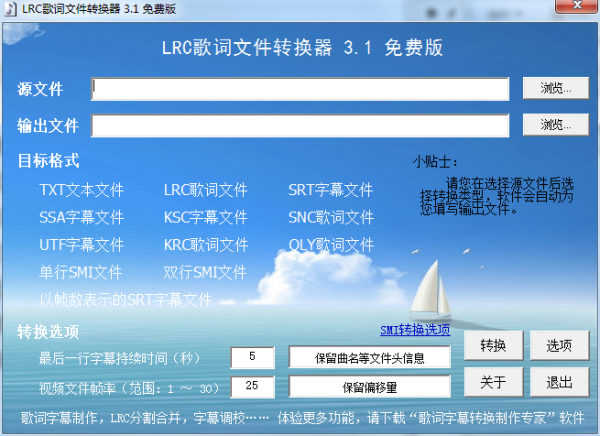
Task: Click the video frame rate field
Action: (253, 386)
